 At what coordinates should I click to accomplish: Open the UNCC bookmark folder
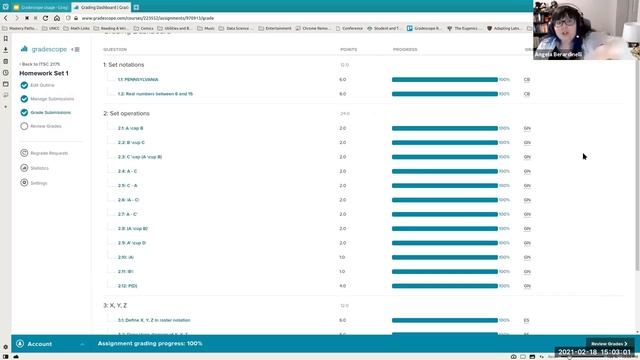pyautogui.click(x=51, y=29)
